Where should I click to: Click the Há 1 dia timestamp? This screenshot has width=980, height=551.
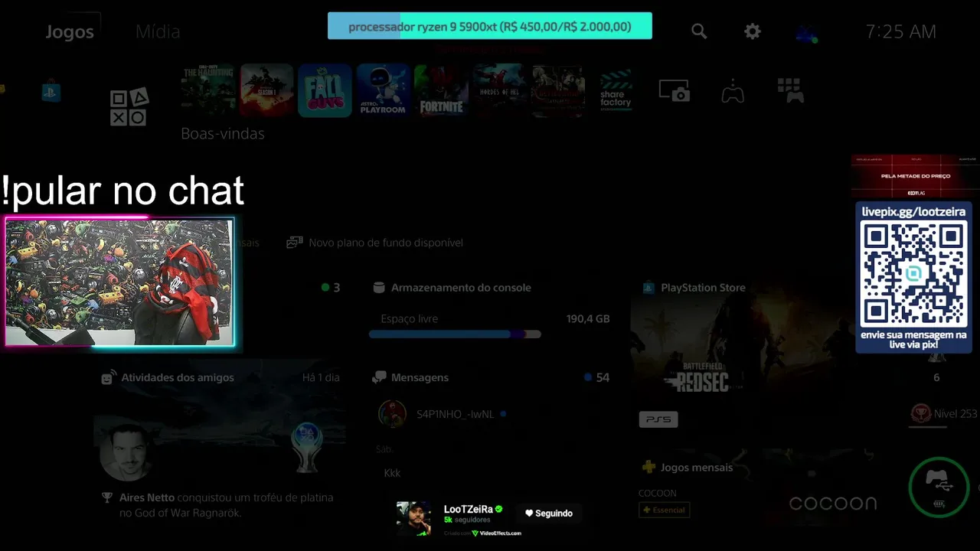321,377
